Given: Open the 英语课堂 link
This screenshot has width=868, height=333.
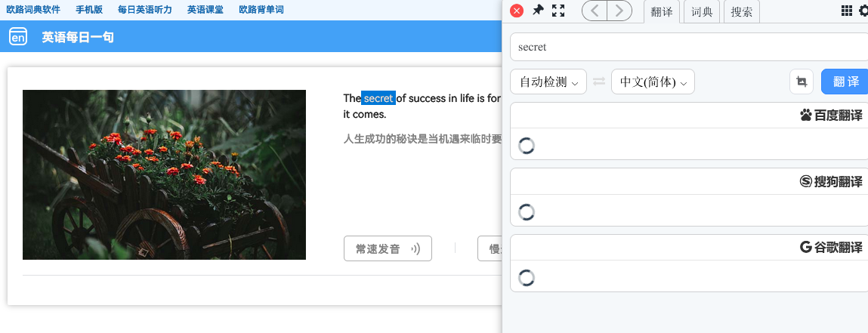Looking at the screenshot, I should pos(205,9).
